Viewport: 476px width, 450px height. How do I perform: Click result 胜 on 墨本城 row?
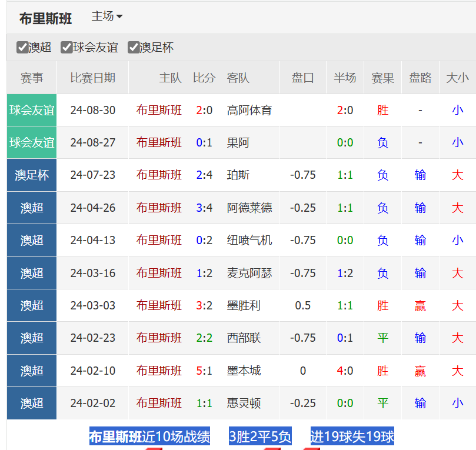[x=382, y=371]
